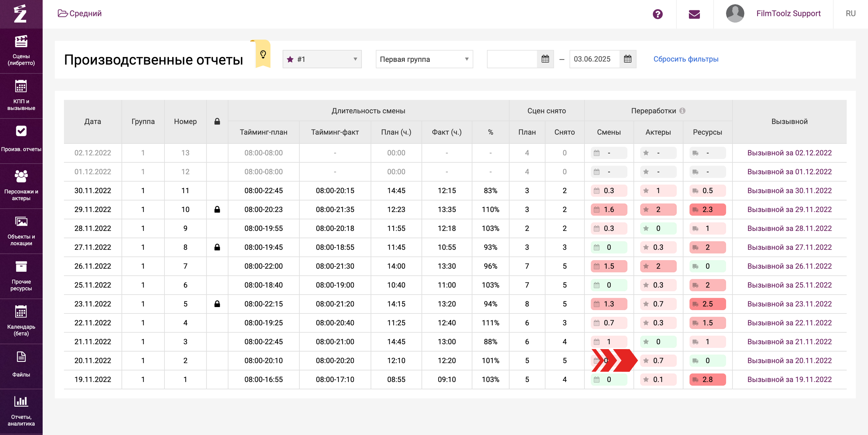Click the Дата column header
Viewport: 868px width, 435px height.
[x=93, y=121]
